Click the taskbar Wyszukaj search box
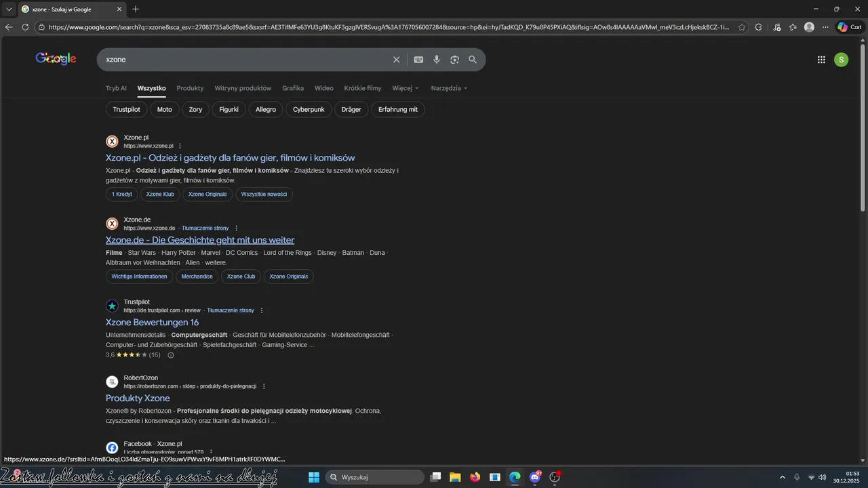 tap(375, 477)
